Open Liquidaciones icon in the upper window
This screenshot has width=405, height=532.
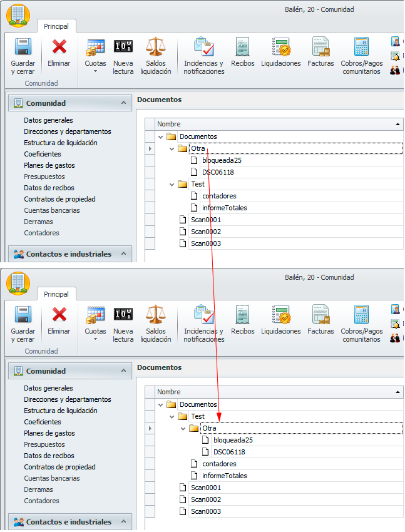[281, 46]
